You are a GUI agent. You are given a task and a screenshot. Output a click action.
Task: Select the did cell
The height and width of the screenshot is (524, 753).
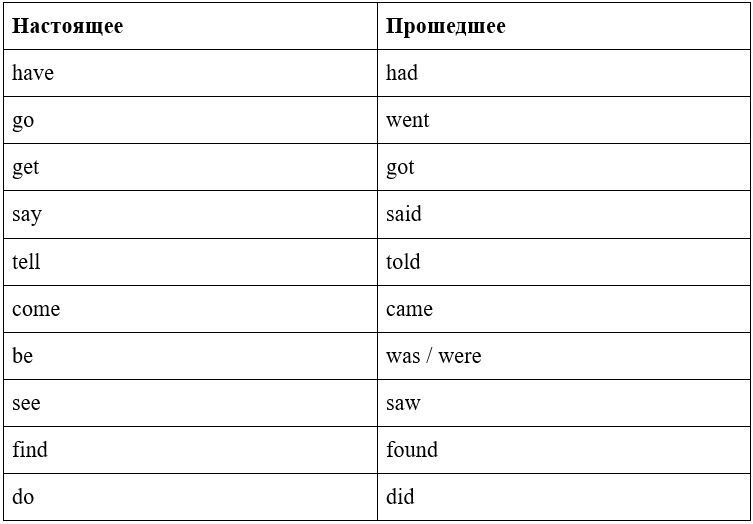click(x=564, y=497)
